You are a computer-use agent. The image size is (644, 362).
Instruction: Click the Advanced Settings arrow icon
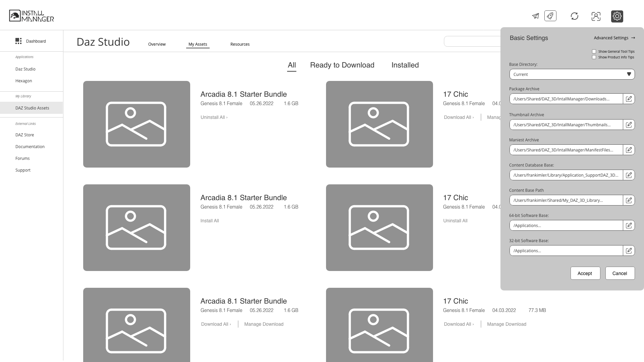click(x=633, y=38)
